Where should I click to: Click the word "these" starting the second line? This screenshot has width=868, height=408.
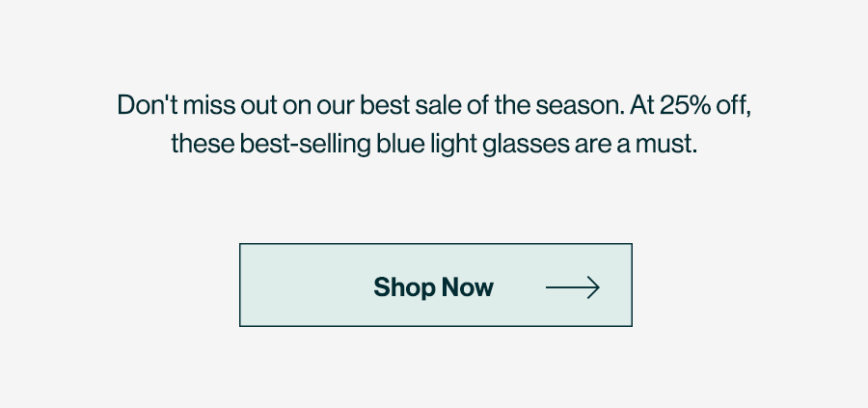pyautogui.click(x=203, y=144)
